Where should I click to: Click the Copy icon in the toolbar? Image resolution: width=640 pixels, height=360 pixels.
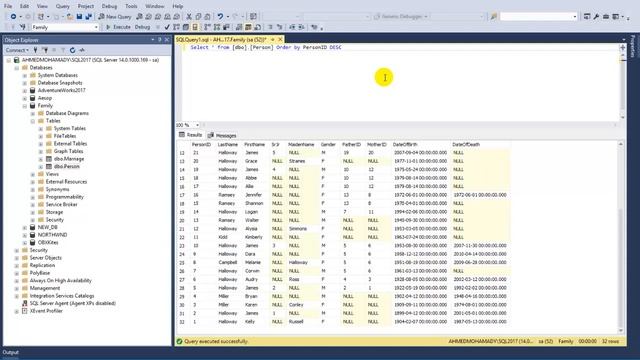point(198,17)
